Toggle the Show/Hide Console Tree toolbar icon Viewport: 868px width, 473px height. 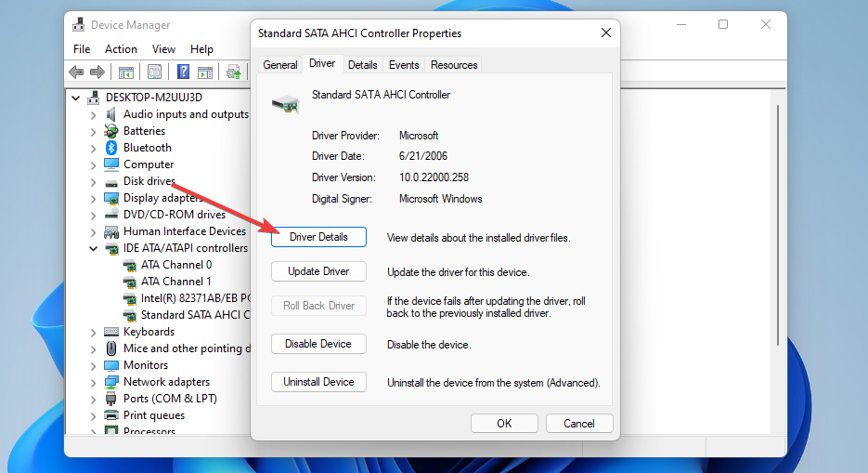[126, 72]
